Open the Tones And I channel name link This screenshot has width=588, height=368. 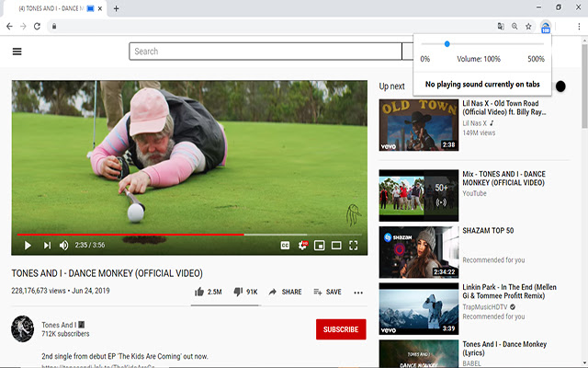pos(59,325)
